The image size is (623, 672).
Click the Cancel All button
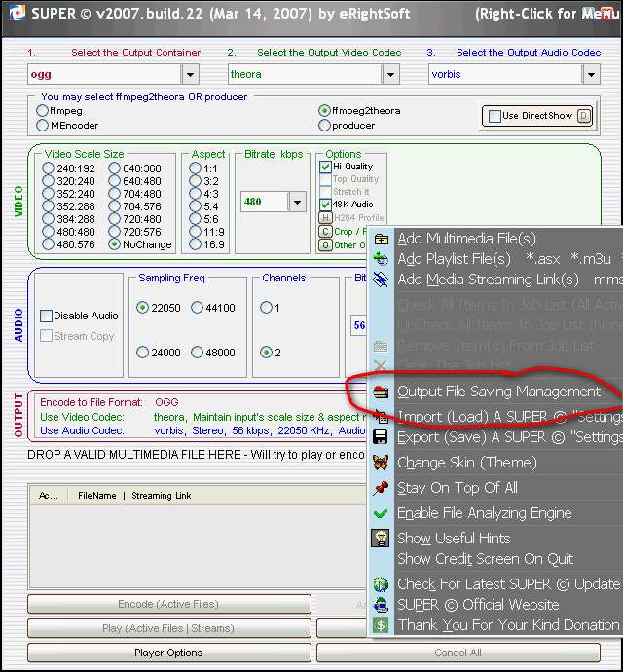point(458,653)
